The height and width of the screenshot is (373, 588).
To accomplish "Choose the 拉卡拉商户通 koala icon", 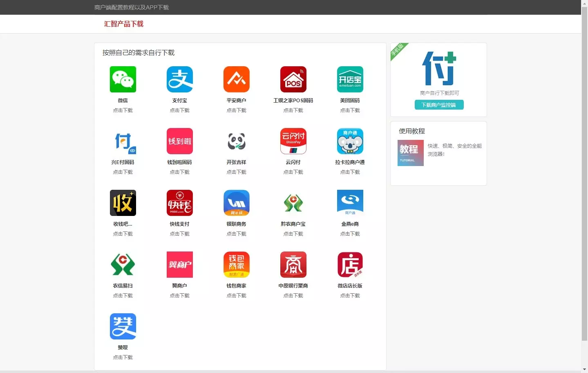I will 350,141.
